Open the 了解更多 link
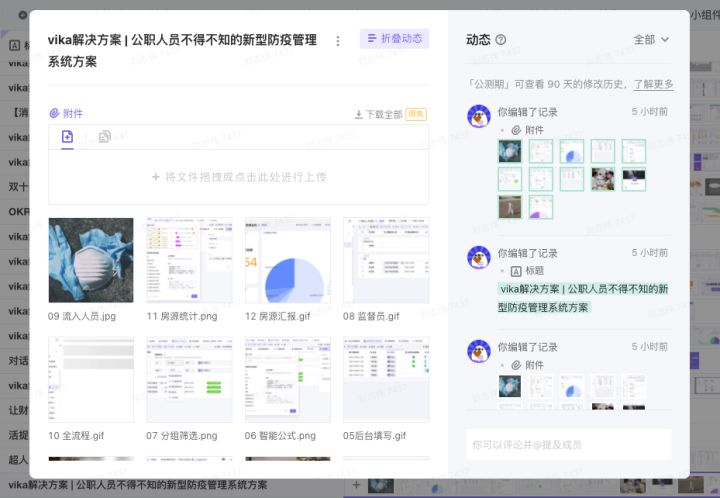720x498 pixels. [653, 84]
